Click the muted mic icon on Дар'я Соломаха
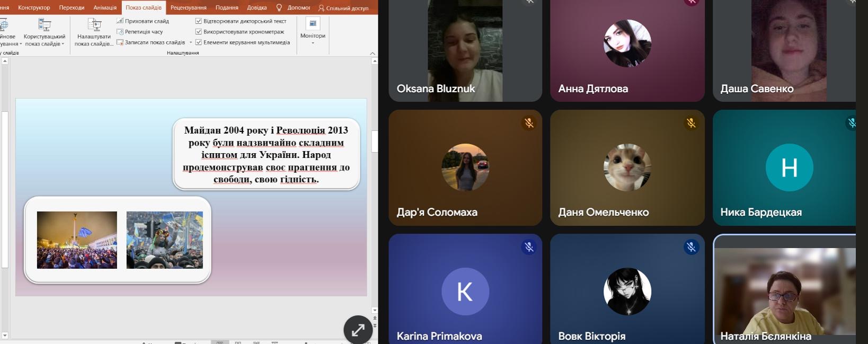 [528, 123]
